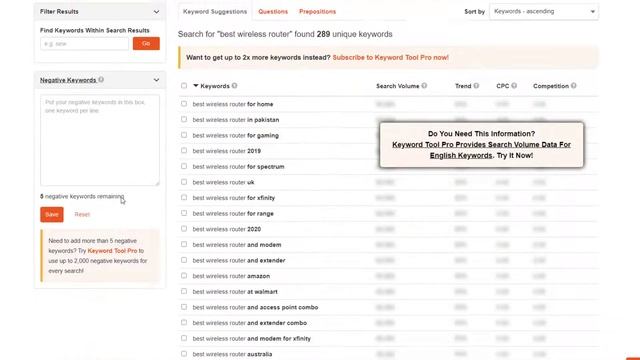Click keyword 'best wireless router for gaming'
This screenshot has height=360, width=640.
pos(236,136)
